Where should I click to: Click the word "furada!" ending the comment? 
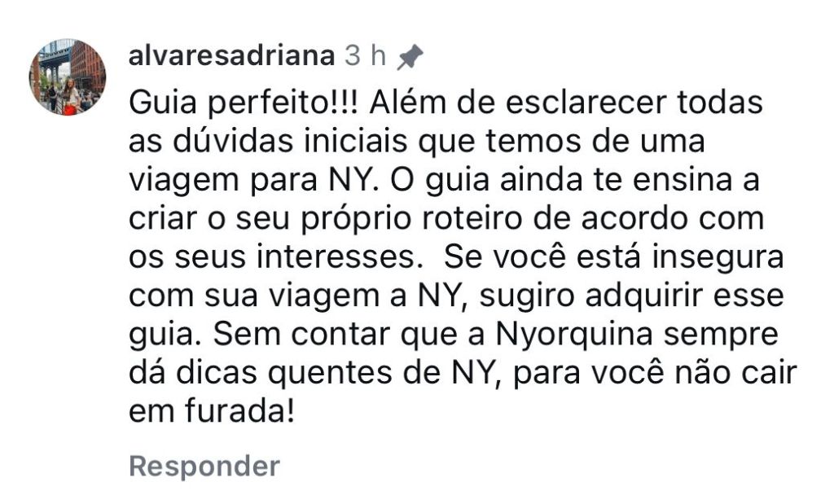pyautogui.click(x=240, y=411)
